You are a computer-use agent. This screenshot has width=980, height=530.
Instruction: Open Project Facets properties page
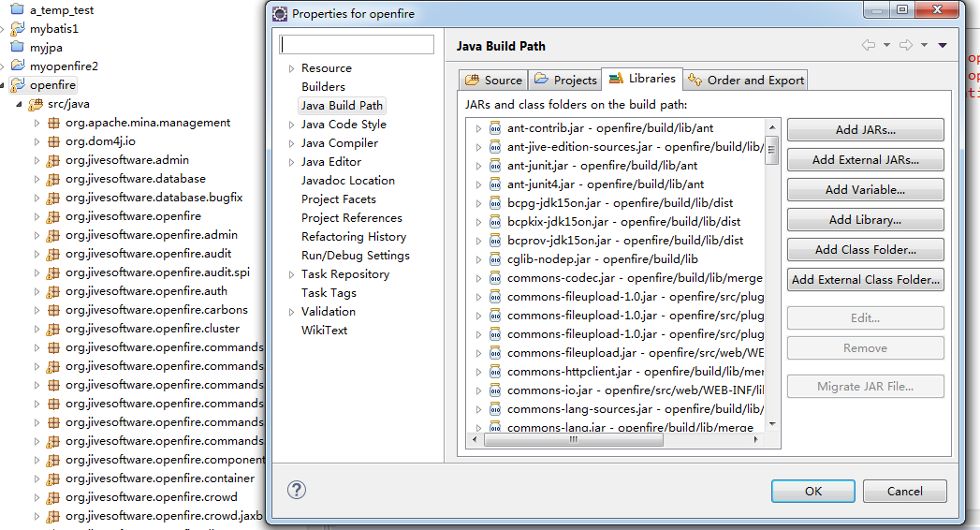339,199
